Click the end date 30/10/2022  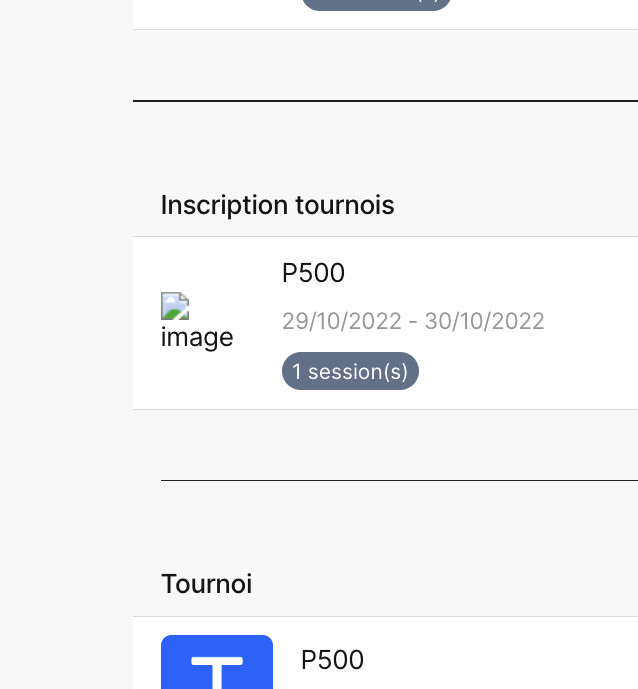point(484,321)
